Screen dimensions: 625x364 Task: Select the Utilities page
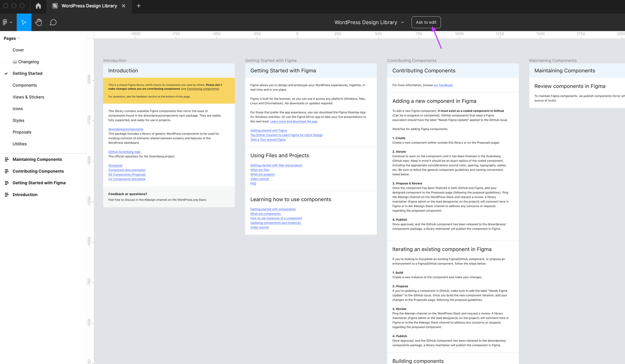tap(20, 144)
